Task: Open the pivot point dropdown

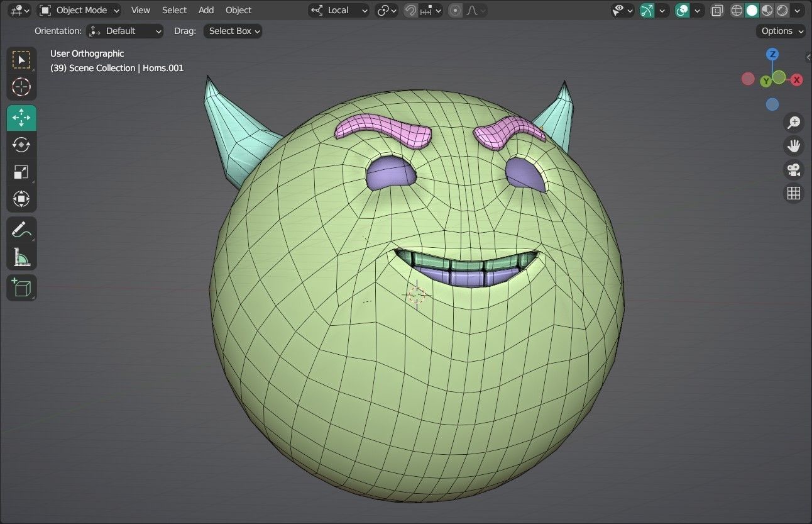Action: point(387,10)
